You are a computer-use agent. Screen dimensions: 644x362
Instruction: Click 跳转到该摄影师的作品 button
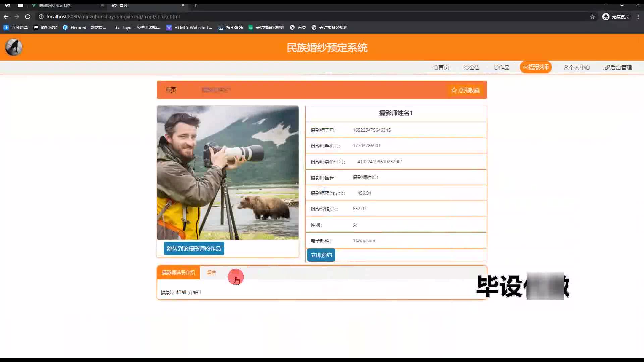coord(194,248)
